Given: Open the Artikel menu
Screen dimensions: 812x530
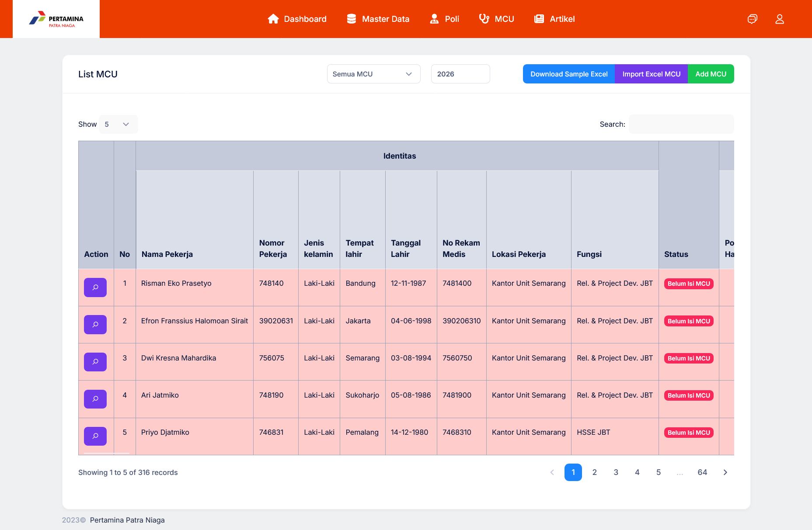Looking at the screenshot, I should pos(554,19).
